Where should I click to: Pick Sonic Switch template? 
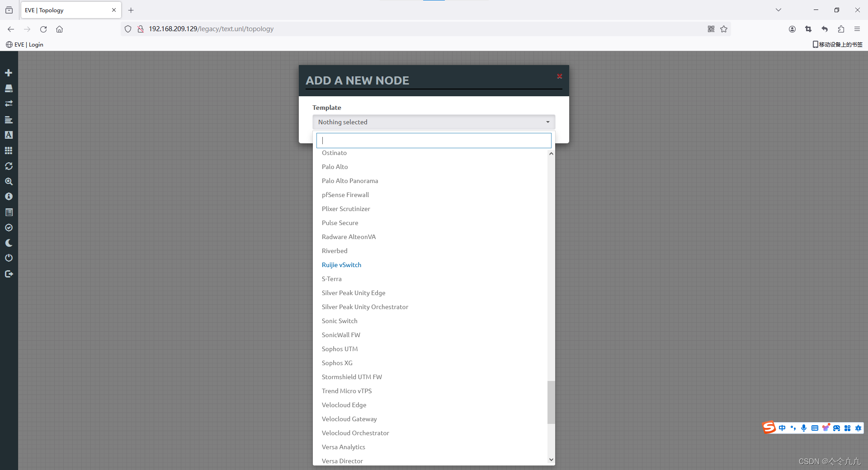[x=430, y=321]
